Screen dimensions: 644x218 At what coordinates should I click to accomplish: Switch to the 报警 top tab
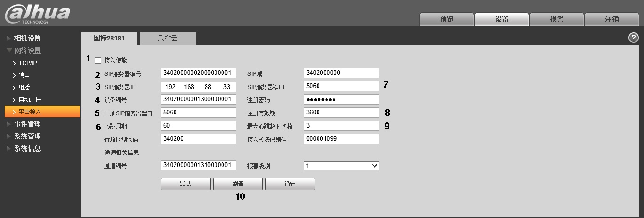[x=557, y=19]
